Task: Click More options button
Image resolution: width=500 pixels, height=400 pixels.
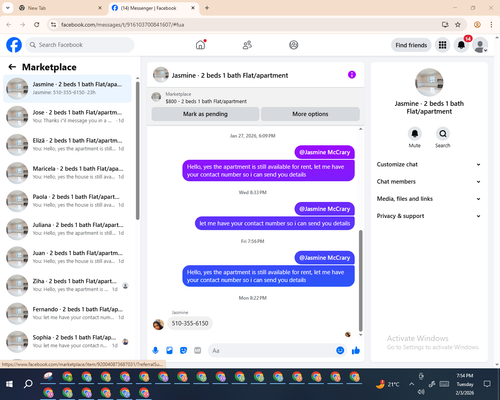Action: pos(310,114)
